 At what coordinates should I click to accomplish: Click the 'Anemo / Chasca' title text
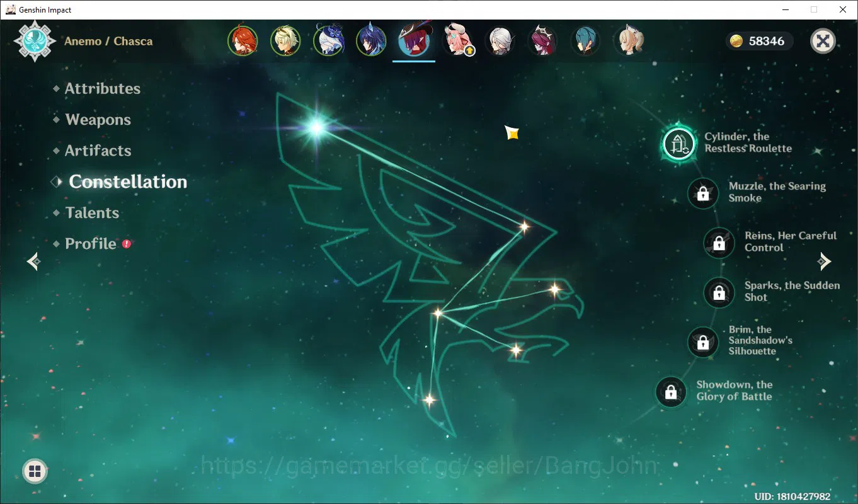[x=108, y=41]
